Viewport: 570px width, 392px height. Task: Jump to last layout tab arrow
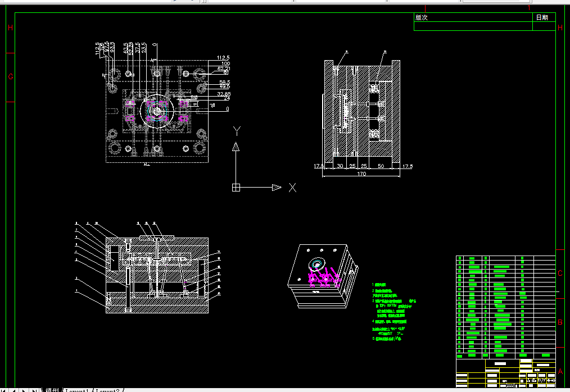click(x=34, y=390)
